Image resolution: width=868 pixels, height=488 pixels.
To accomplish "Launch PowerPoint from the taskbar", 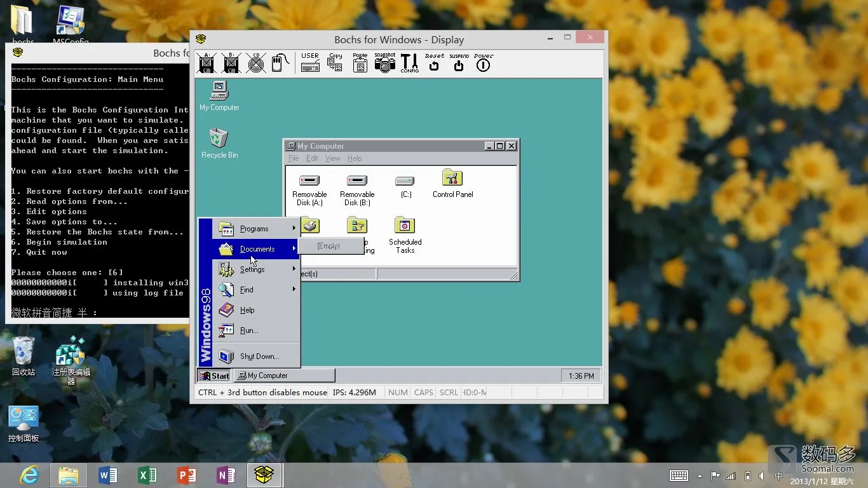I will tap(186, 475).
